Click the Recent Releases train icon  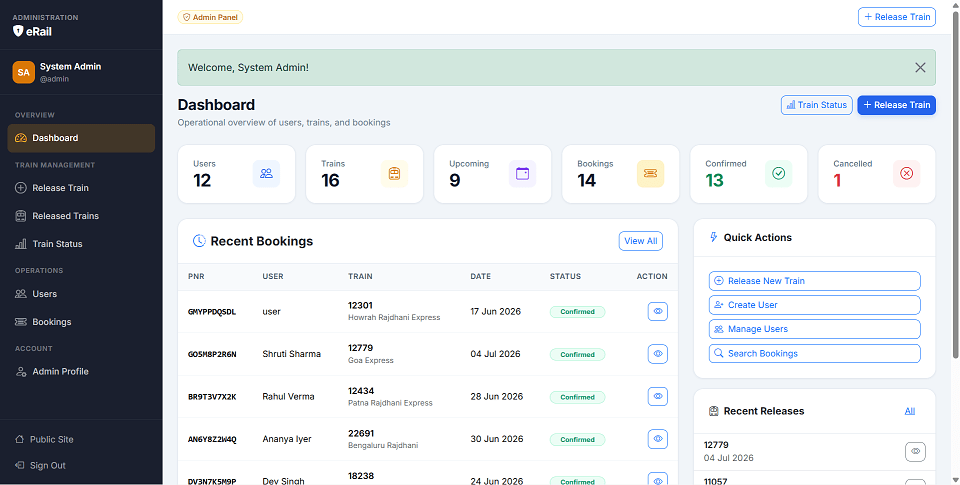[713, 411]
